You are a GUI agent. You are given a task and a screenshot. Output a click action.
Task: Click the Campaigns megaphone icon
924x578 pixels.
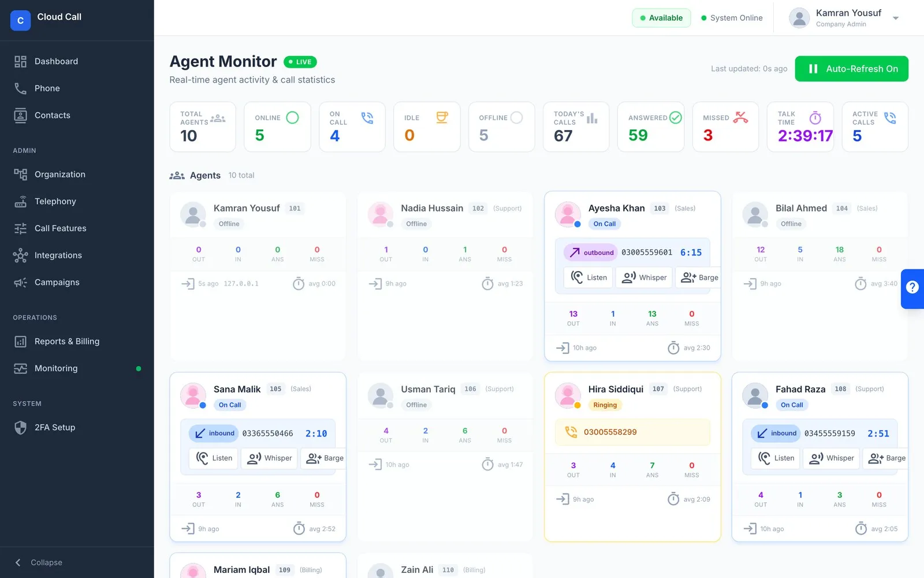tap(21, 283)
